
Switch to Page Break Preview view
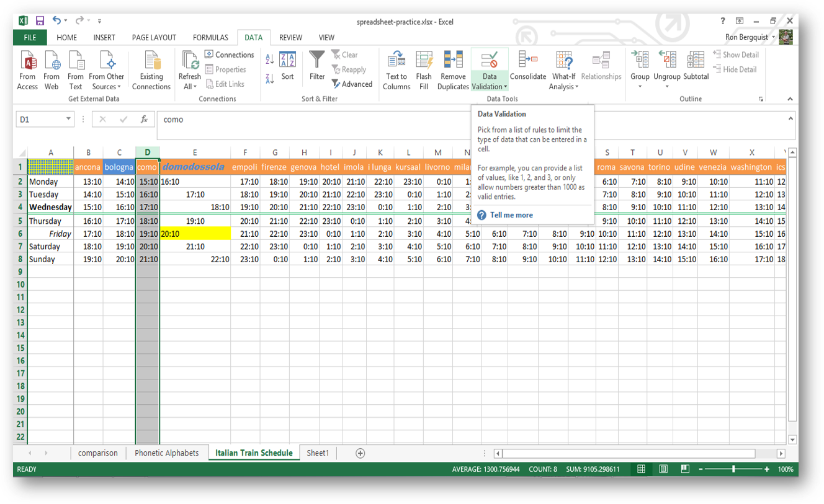[x=685, y=469]
